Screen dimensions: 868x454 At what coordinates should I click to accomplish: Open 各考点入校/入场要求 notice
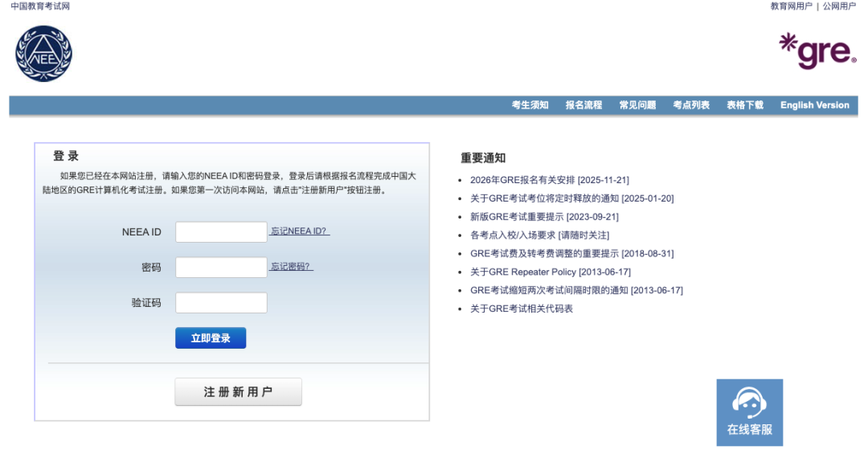pyautogui.click(x=540, y=235)
